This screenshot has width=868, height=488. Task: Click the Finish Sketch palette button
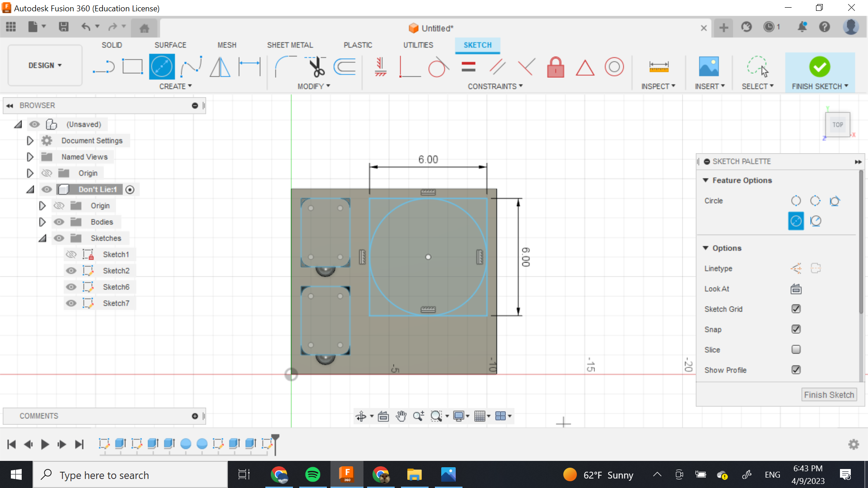click(829, 395)
